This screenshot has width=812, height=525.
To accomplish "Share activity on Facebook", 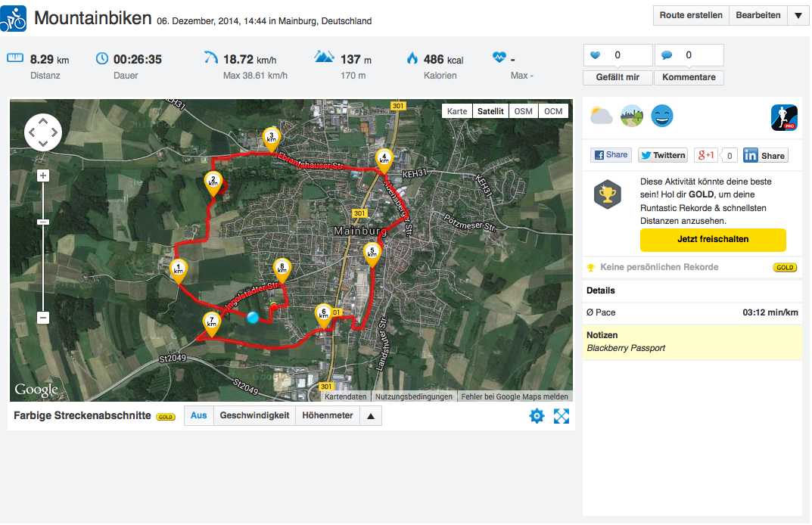I will tap(611, 155).
